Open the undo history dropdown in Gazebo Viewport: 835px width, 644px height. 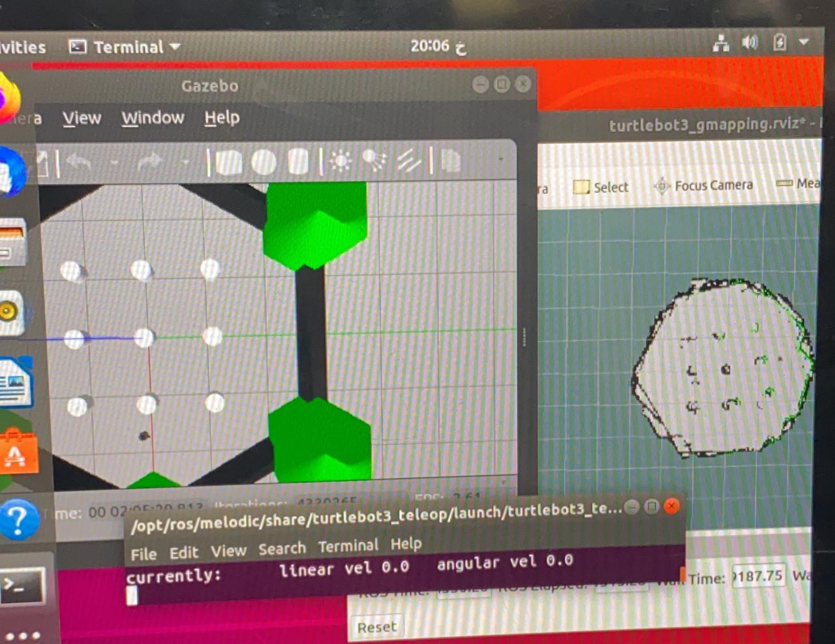(x=114, y=162)
